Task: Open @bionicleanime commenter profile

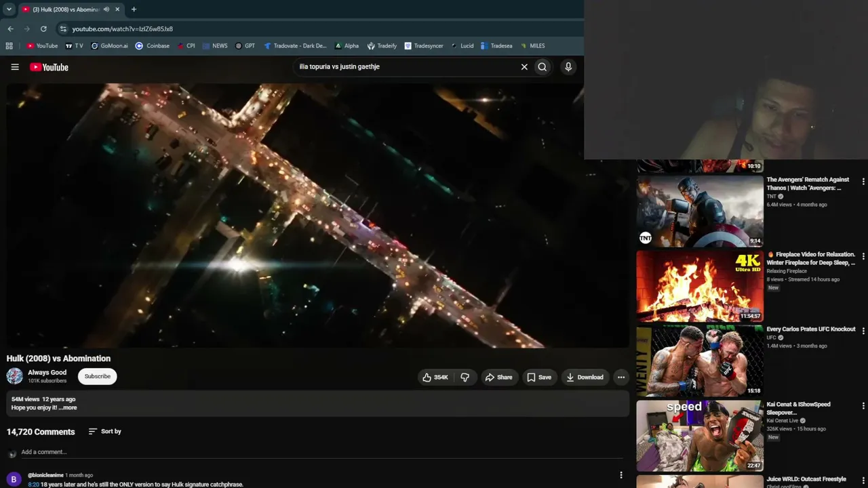Action: coord(45,475)
